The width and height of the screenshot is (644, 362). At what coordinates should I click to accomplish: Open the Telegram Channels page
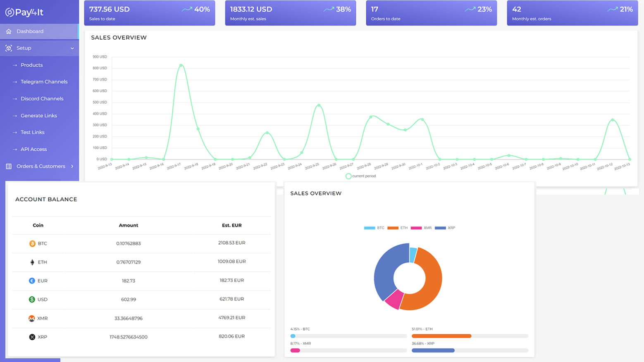tap(44, 81)
